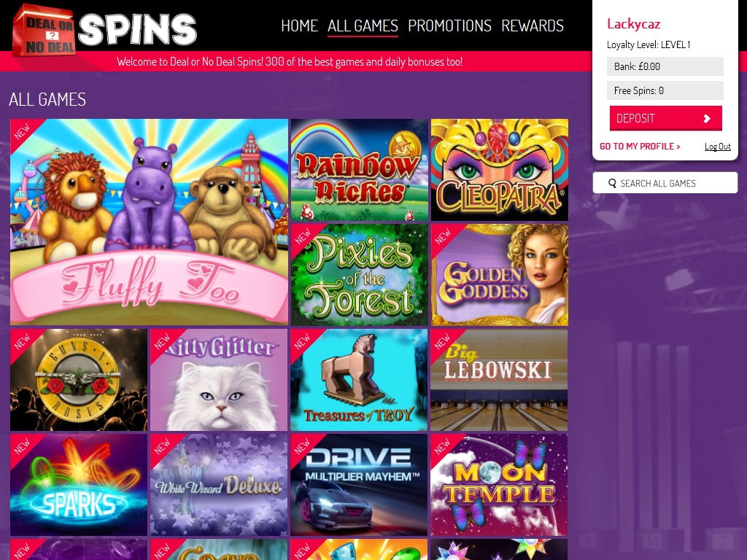Open the Promotions page
The width and height of the screenshot is (747, 560).
(449, 26)
